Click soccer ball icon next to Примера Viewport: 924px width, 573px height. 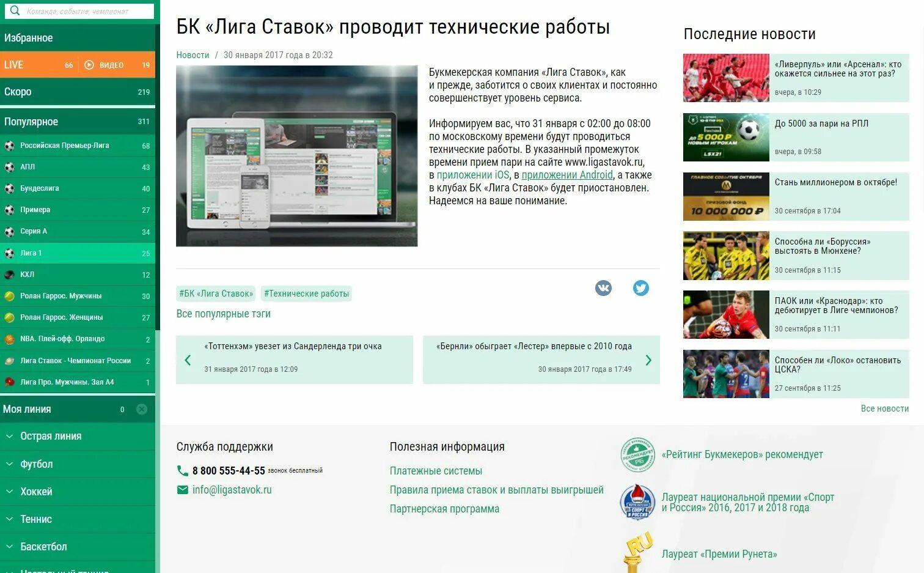point(9,210)
